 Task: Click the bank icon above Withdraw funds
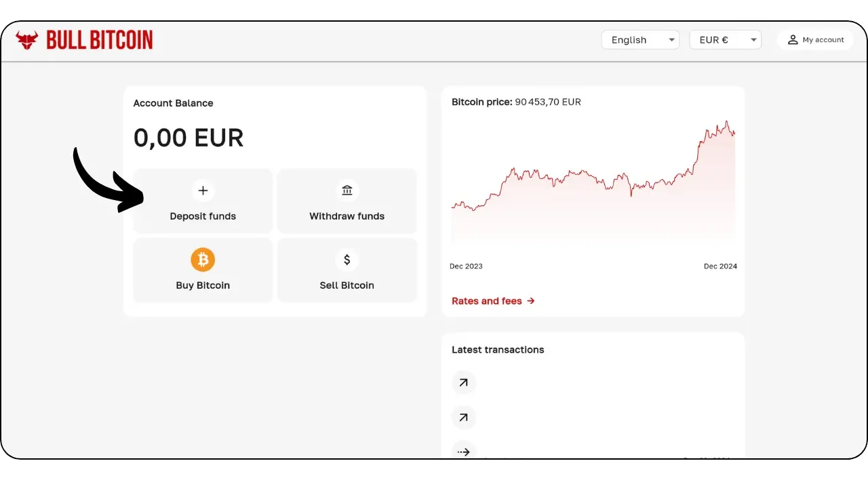tap(347, 191)
